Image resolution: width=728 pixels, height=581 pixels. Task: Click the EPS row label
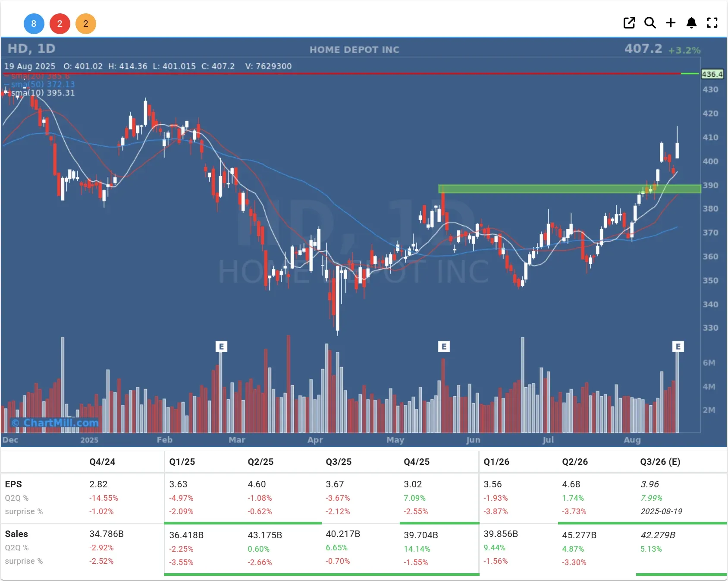(x=13, y=484)
